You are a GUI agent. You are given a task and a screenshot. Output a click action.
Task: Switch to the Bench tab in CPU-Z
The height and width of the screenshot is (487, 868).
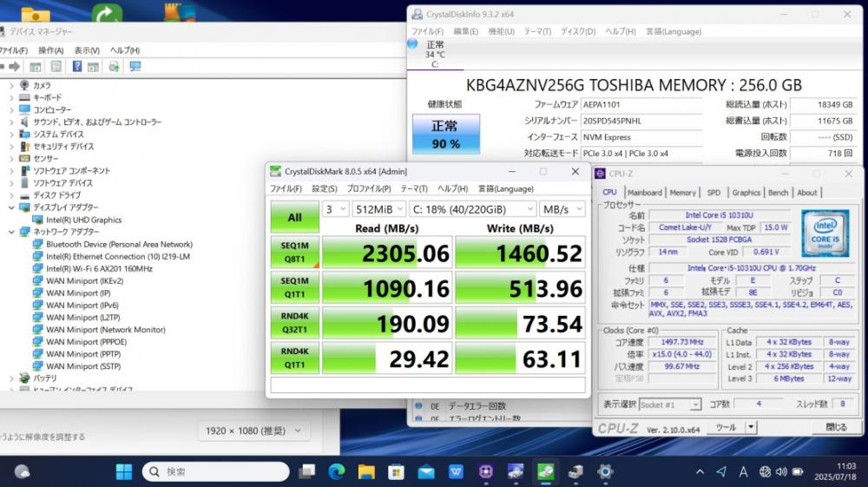[x=778, y=193]
